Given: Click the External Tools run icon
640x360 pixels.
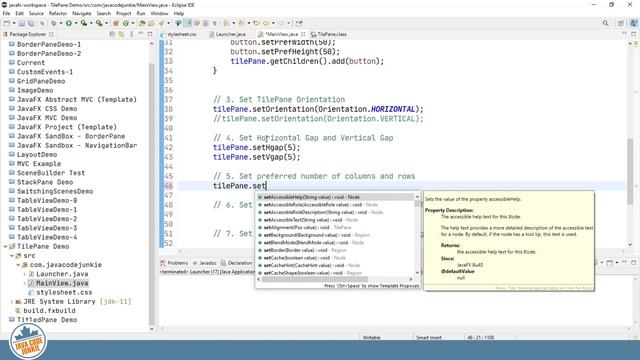Looking at the screenshot, I should (99, 23).
